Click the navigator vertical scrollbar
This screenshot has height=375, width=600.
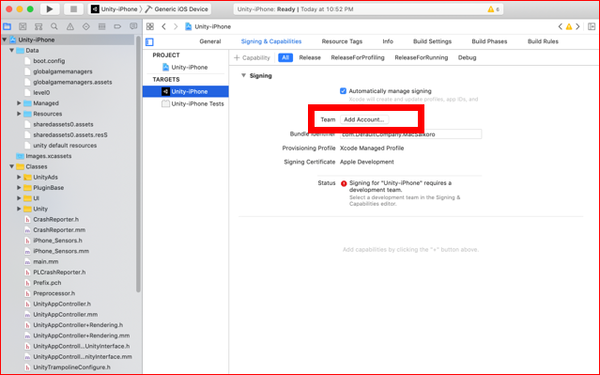click(138, 165)
